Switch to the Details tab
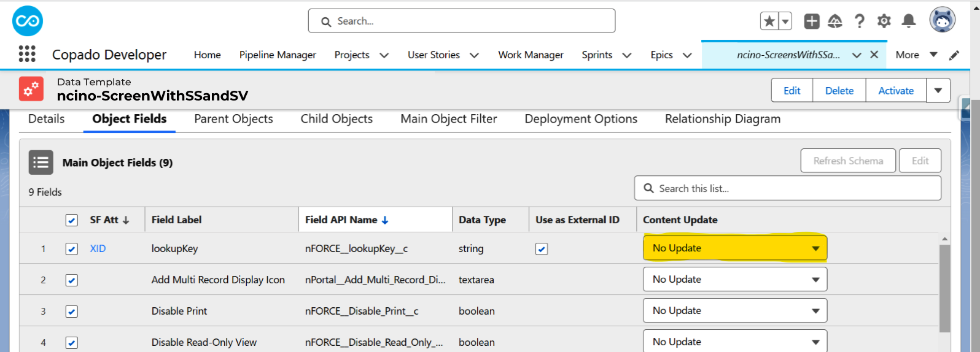This screenshot has width=980, height=352. coord(47,119)
